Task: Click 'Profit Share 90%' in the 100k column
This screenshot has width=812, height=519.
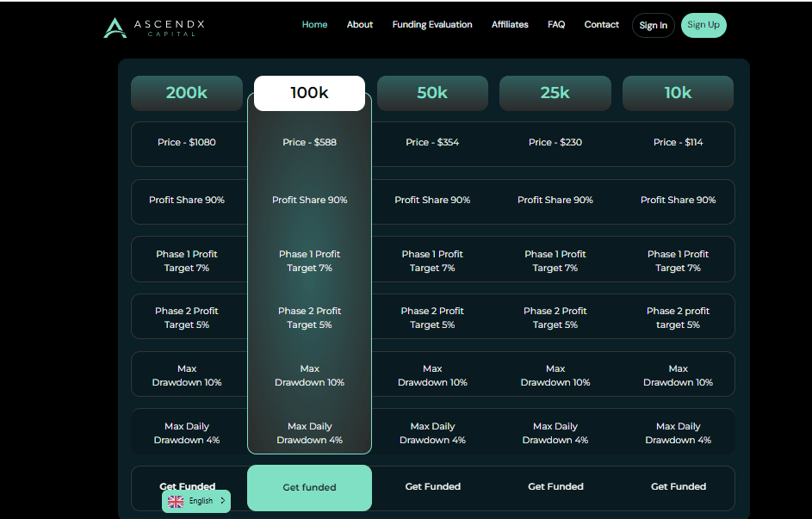Action: (309, 200)
